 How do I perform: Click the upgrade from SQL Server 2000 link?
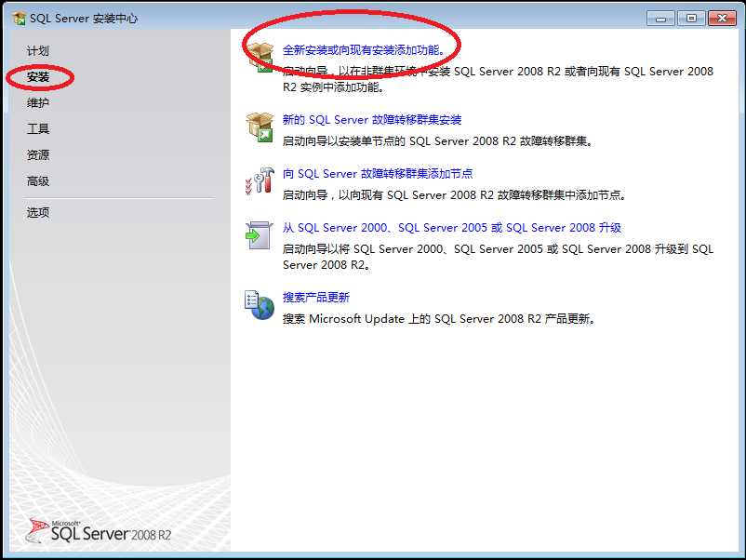click(452, 228)
